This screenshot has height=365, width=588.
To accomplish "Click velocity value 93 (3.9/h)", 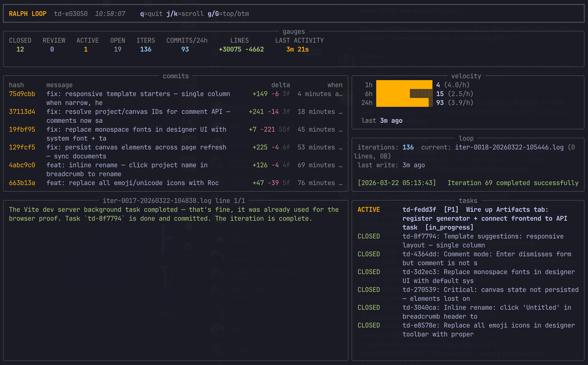I will click(x=454, y=103).
